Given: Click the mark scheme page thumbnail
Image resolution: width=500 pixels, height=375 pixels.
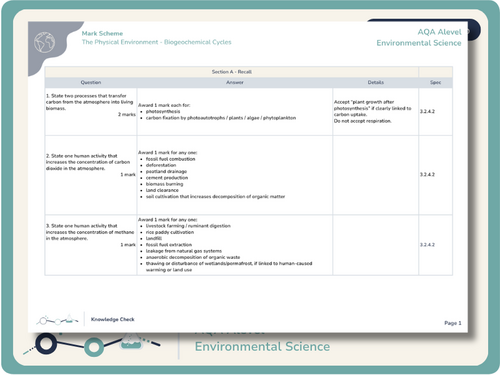Looking at the screenshot, I should tap(248, 177).
